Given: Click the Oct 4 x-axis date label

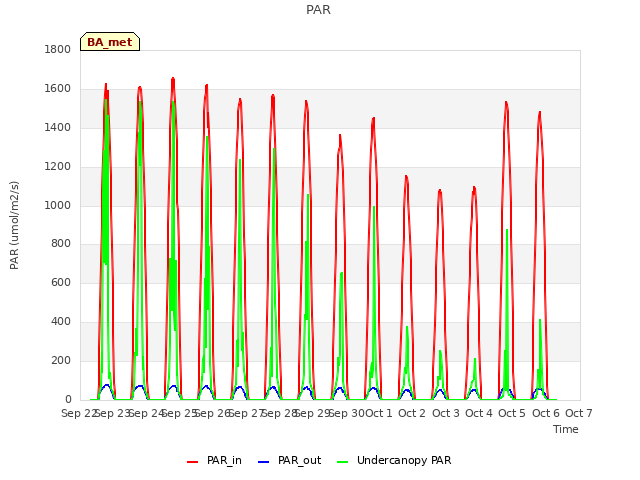Looking at the screenshot, I should pyautogui.click(x=479, y=413).
